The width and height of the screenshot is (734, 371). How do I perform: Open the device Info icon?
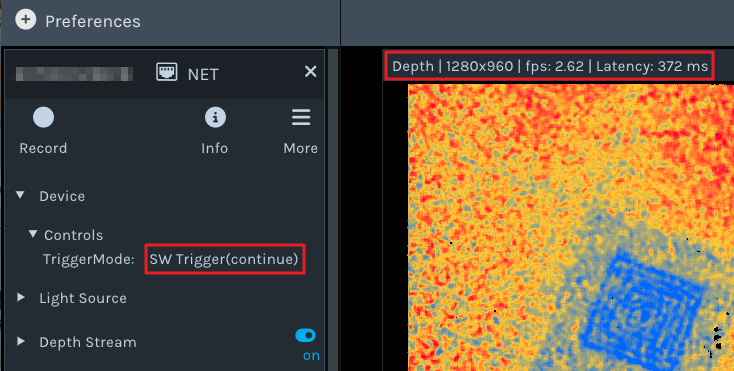coord(215,117)
